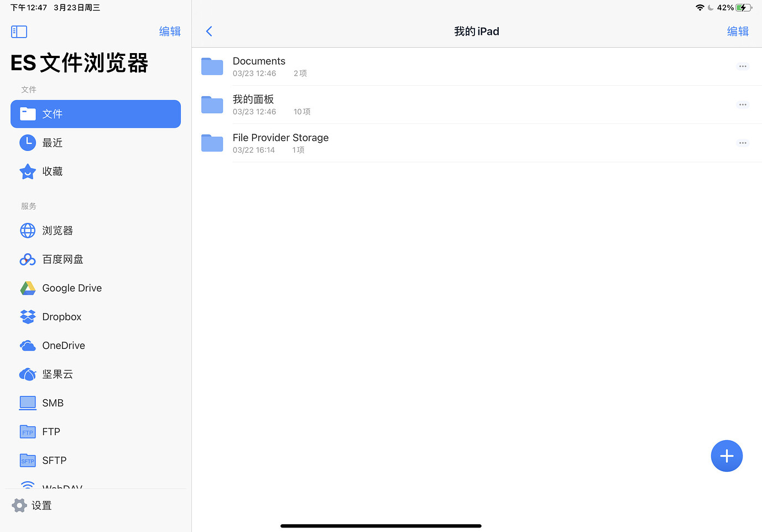762x532 pixels.
Task: Open more options for File Provider Storage
Action: 743,143
